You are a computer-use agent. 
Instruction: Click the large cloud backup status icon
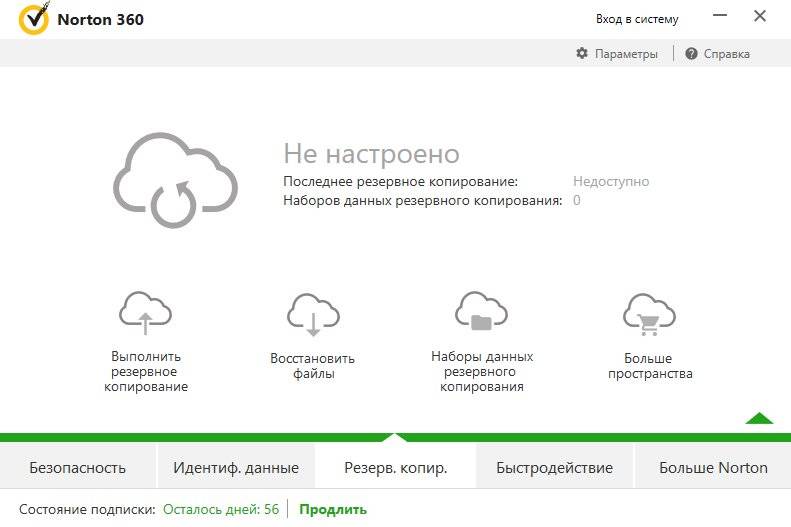click(x=175, y=180)
